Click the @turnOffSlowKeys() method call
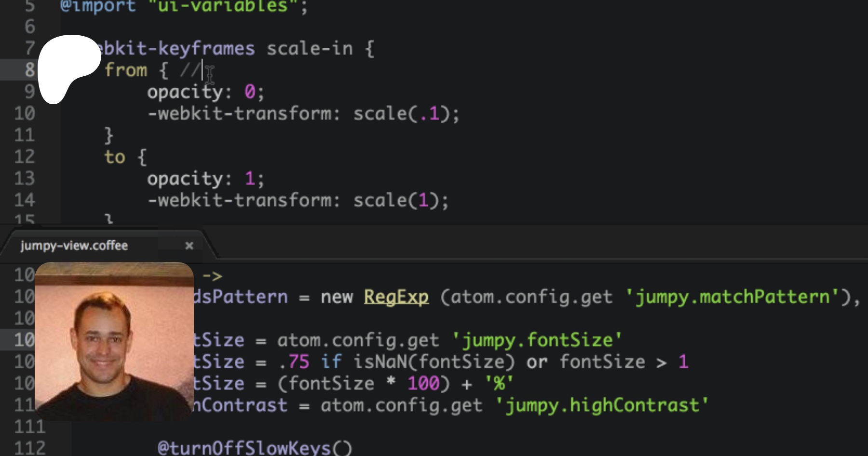Viewport: 868px width, 456px height. (x=254, y=448)
